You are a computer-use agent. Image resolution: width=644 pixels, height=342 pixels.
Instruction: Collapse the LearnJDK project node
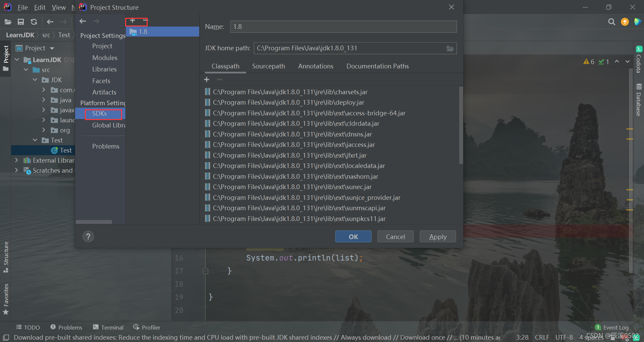17,60
